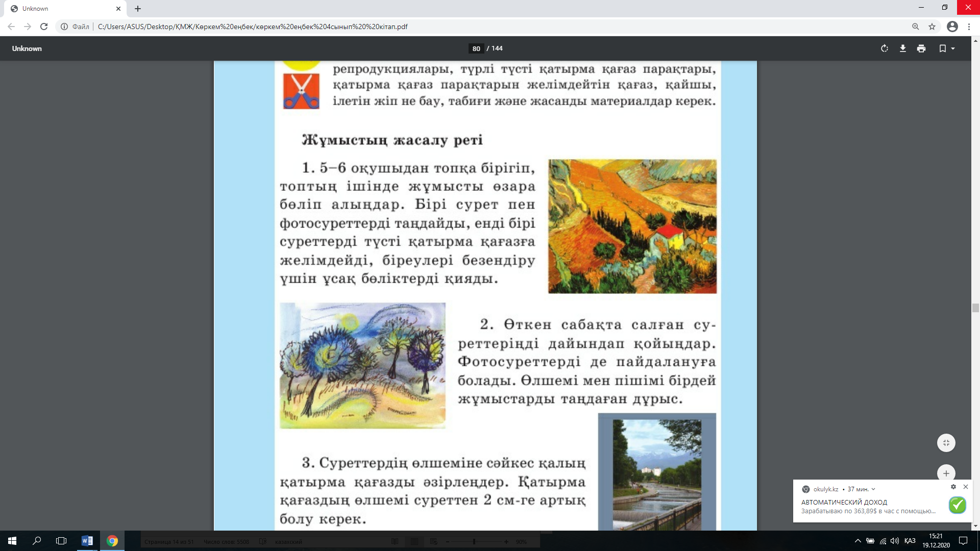Image resolution: width=980 pixels, height=551 pixels.
Task: Download the PDF file
Action: pos(902,48)
